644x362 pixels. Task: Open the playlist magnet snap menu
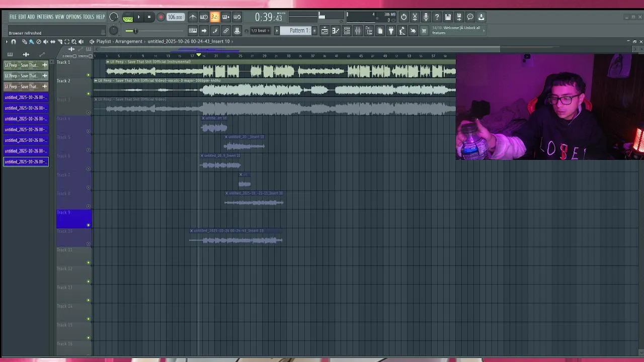pos(14,42)
